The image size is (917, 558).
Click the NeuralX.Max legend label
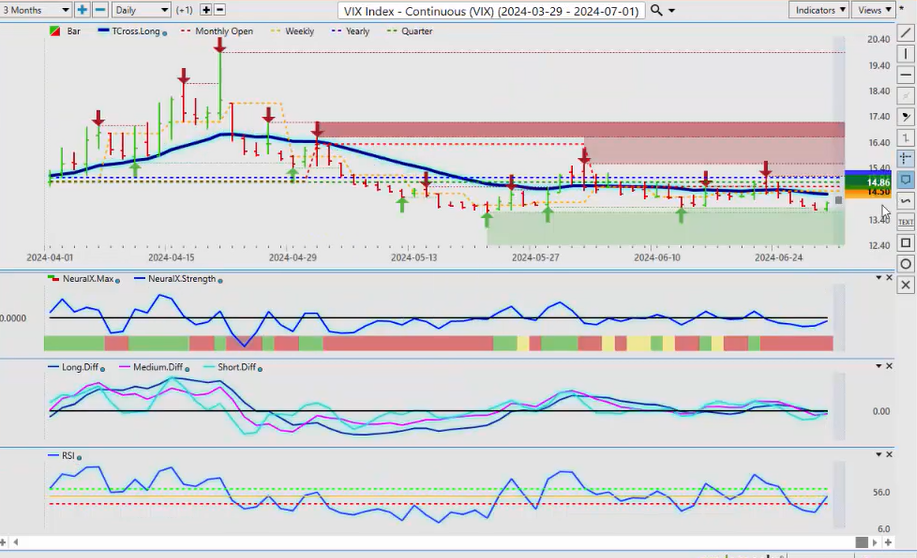[88, 279]
